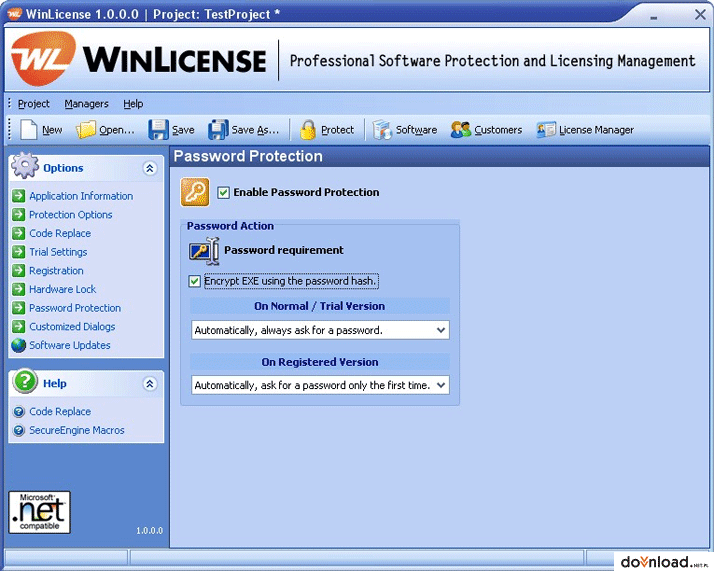Click the arrow icon beside Hardware Lock
Screen dimensions: 714x571
click(19, 289)
